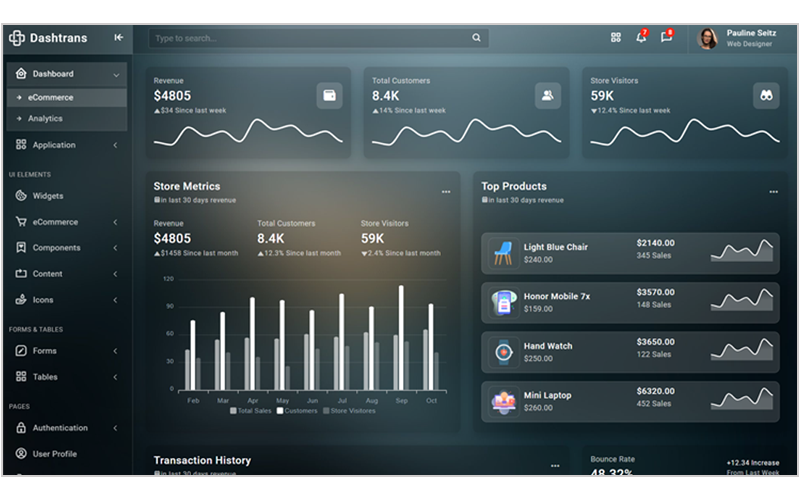Click the Total Customers people icon
Screen dimensions: 800x500
pyautogui.click(x=547, y=95)
